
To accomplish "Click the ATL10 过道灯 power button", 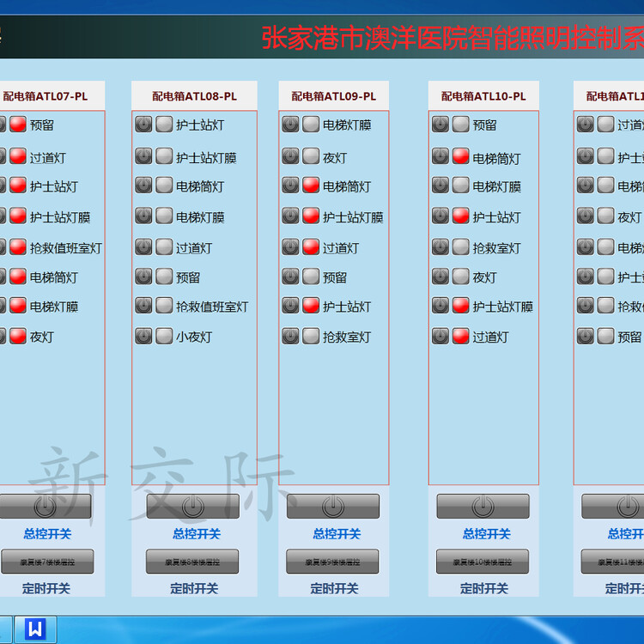I will click(x=440, y=336).
